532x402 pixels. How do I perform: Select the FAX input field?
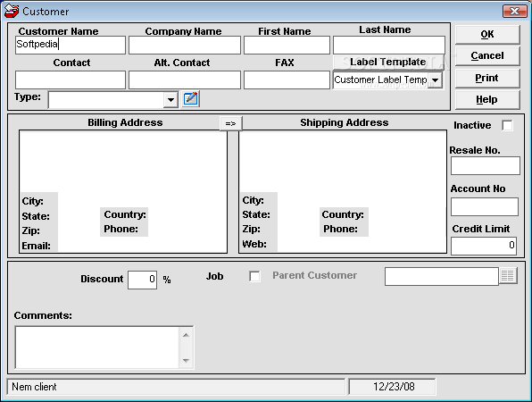click(x=287, y=80)
